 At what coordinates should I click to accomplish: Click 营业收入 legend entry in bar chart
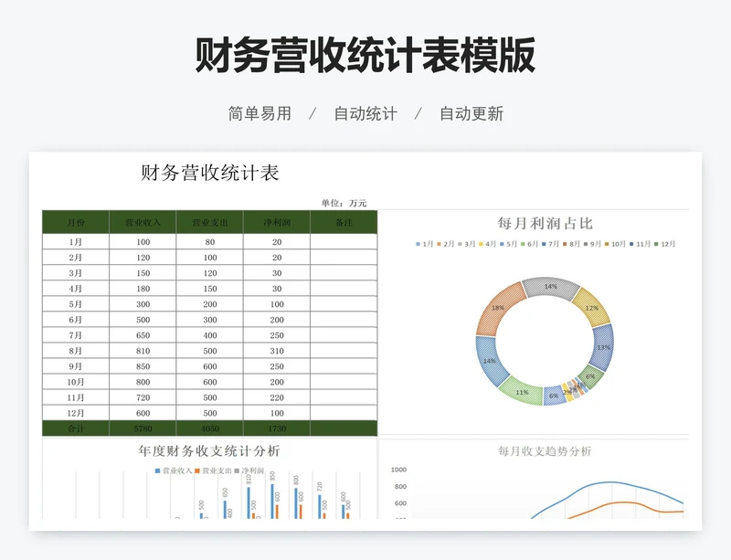174,471
